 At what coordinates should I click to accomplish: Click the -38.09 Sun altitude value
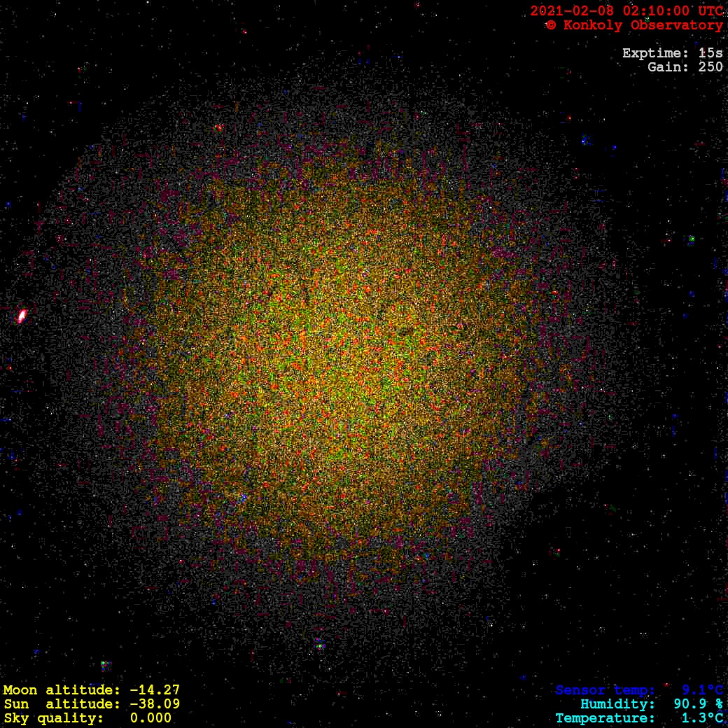(x=155, y=704)
